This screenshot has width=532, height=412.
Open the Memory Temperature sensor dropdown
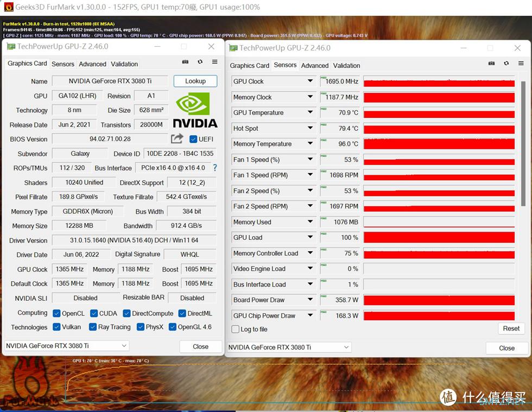[x=310, y=143]
